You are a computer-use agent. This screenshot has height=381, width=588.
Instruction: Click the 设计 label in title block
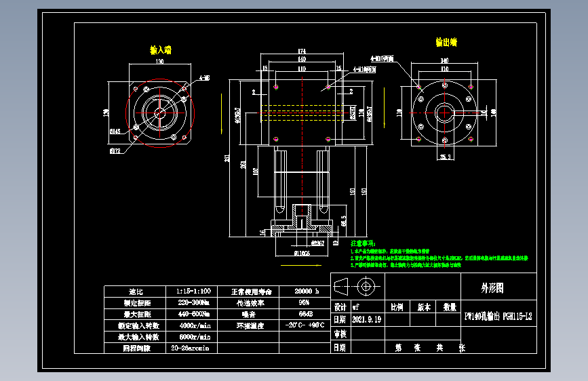pos(340,307)
